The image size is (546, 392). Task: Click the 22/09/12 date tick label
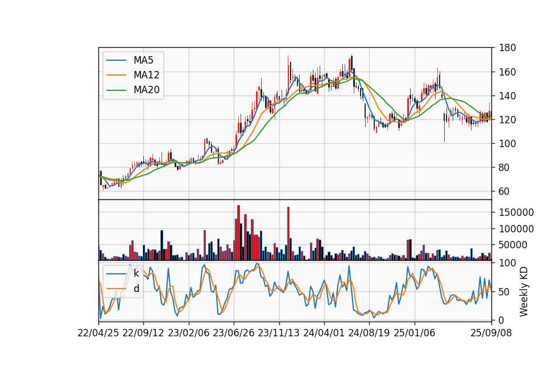(x=143, y=333)
